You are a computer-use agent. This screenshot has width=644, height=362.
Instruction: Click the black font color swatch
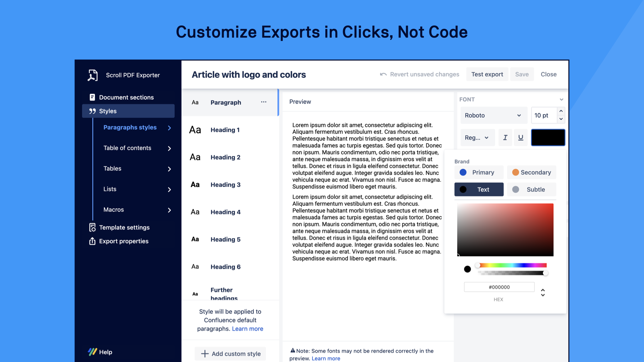pos(548,137)
